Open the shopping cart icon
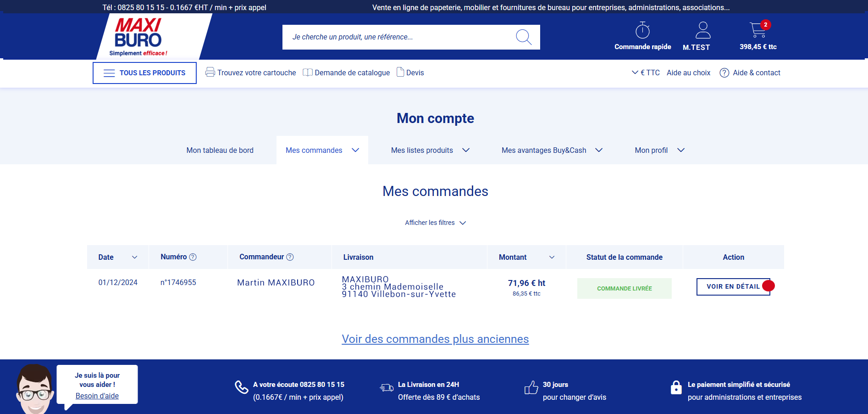Screen dimensions: 868x414 point(757,30)
